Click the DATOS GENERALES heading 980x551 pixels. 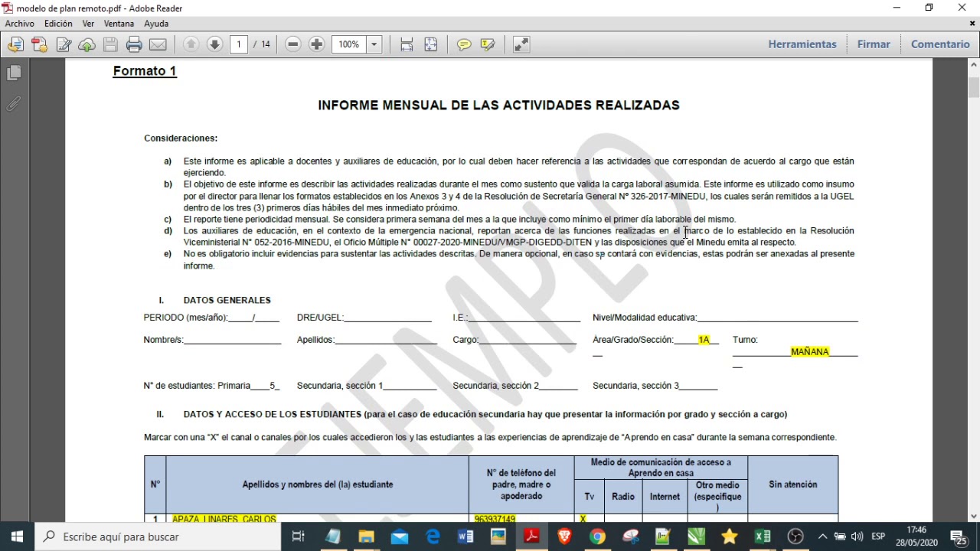click(x=227, y=300)
